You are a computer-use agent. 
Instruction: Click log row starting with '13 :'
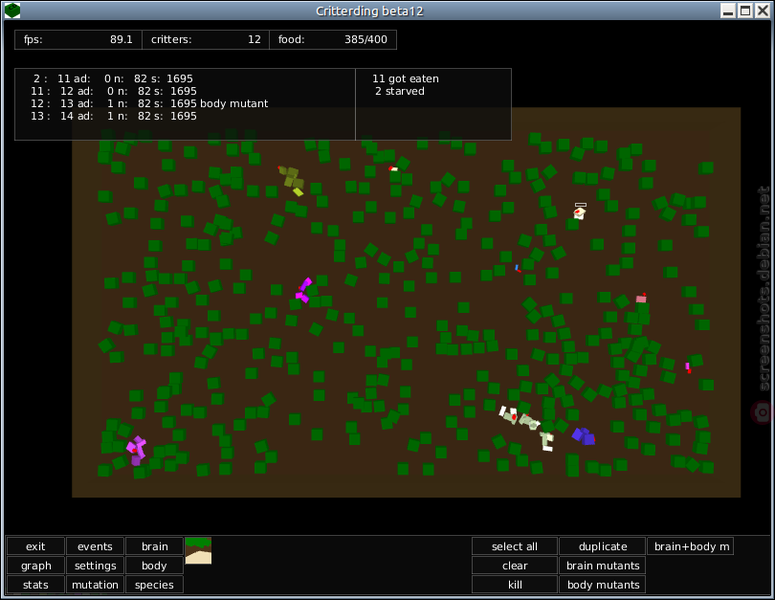coord(114,116)
